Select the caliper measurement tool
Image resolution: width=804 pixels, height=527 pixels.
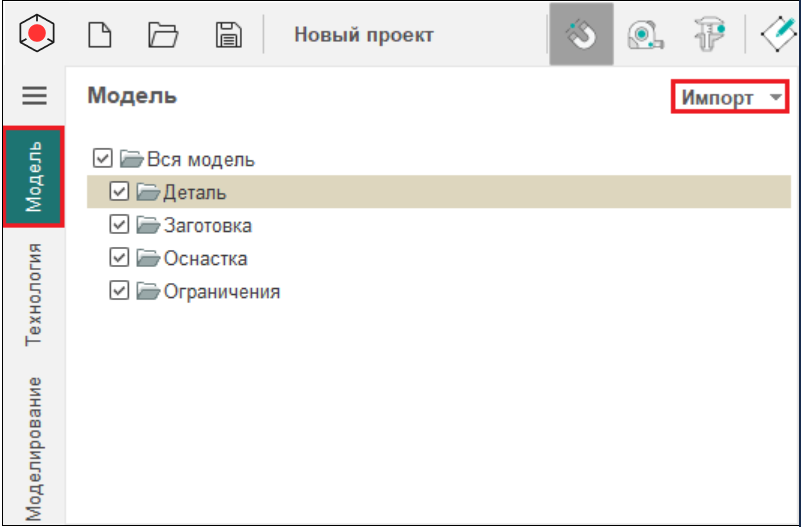[709, 35]
